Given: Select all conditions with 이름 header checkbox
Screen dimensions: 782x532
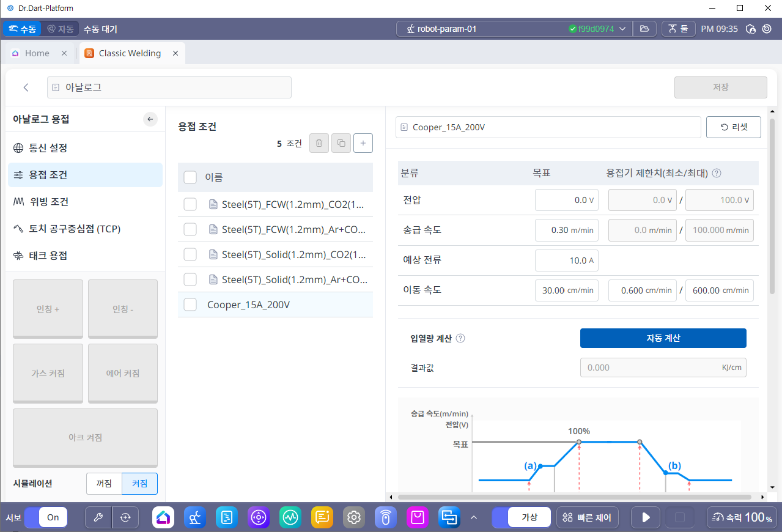Looking at the screenshot, I should (190, 177).
